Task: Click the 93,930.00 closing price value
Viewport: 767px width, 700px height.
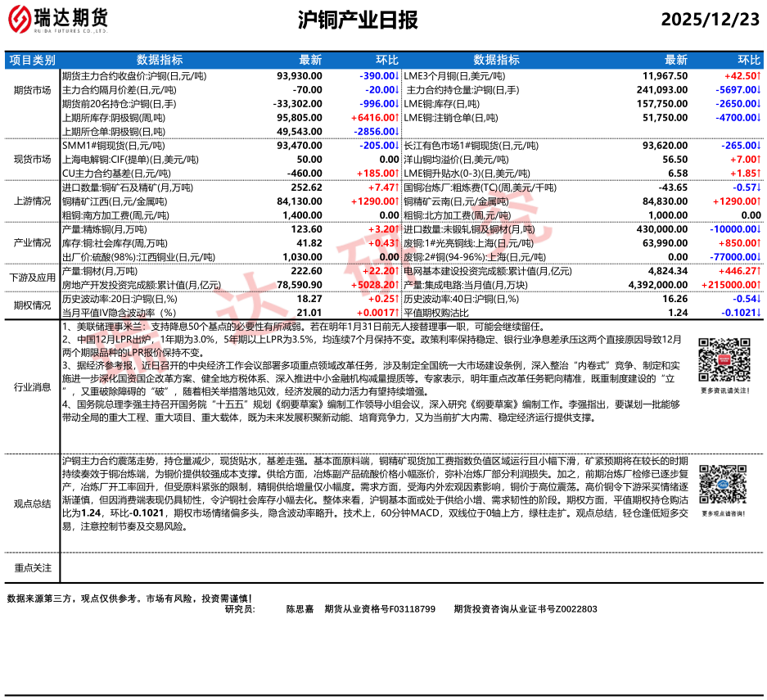Action: 300,75
